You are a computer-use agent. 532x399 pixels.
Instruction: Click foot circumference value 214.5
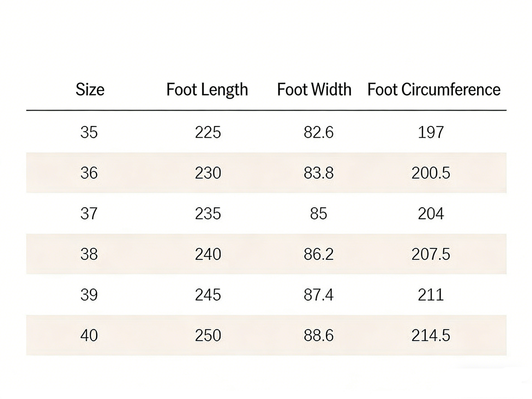pyautogui.click(x=431, y=335)
